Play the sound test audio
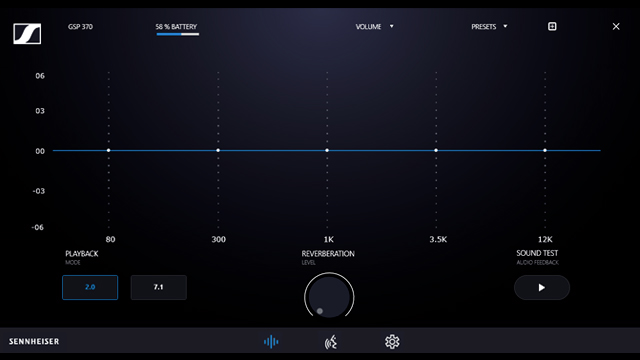Viewport: 640px width, 360px height. (542, 287)
